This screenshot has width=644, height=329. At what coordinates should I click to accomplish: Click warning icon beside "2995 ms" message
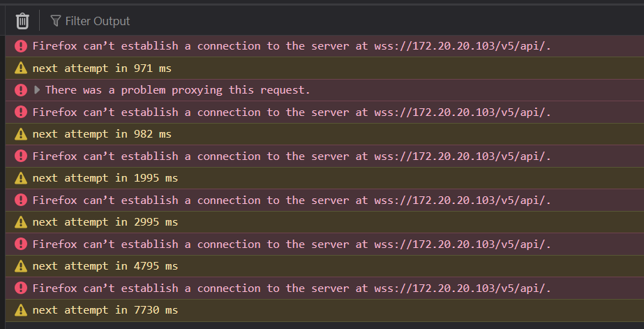(20, 222)
